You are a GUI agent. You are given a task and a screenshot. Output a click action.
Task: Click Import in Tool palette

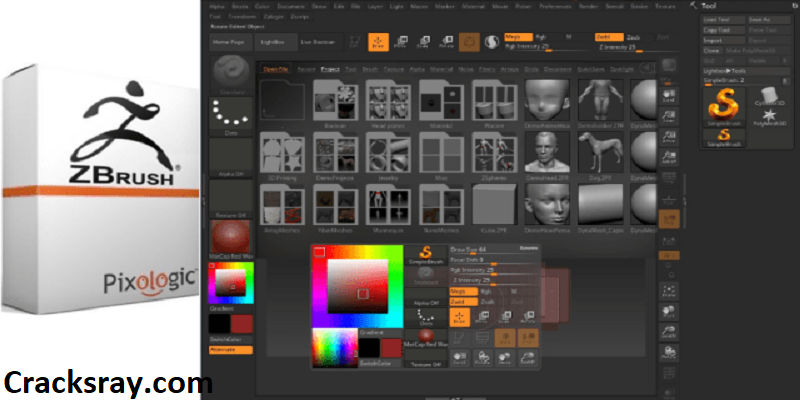[x=724, y=40]
